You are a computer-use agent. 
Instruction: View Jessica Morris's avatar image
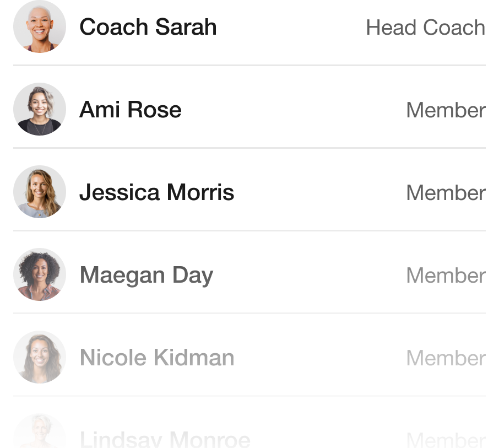(x=40, y=192)
